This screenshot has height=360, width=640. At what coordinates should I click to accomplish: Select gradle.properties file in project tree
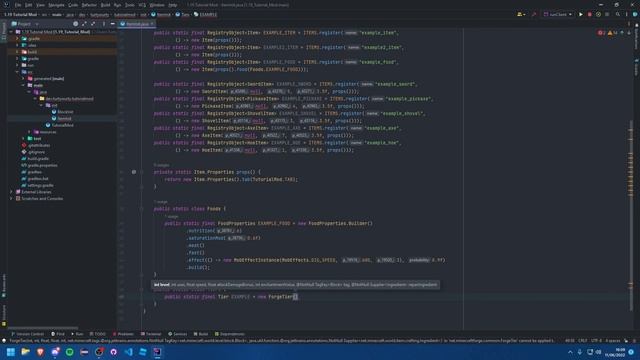coord(39,165)
